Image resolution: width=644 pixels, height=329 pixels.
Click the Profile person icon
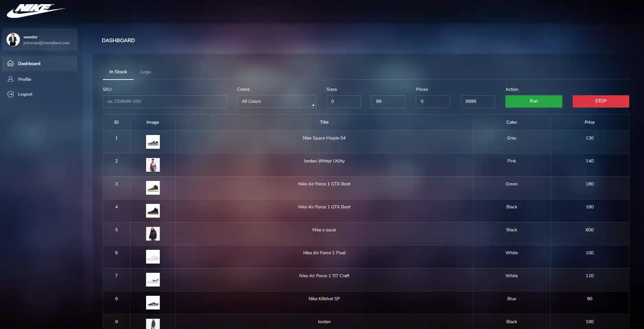pos(11,79)
